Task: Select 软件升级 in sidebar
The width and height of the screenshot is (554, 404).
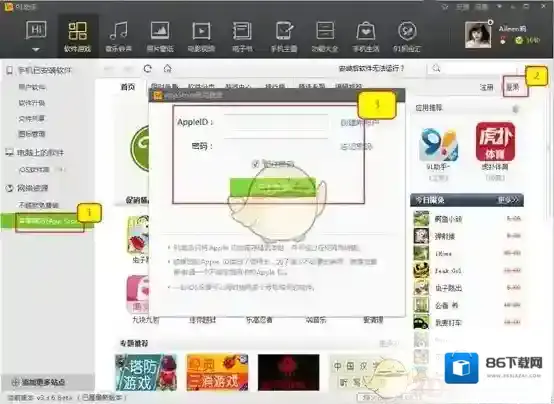Action: [32, 103]
